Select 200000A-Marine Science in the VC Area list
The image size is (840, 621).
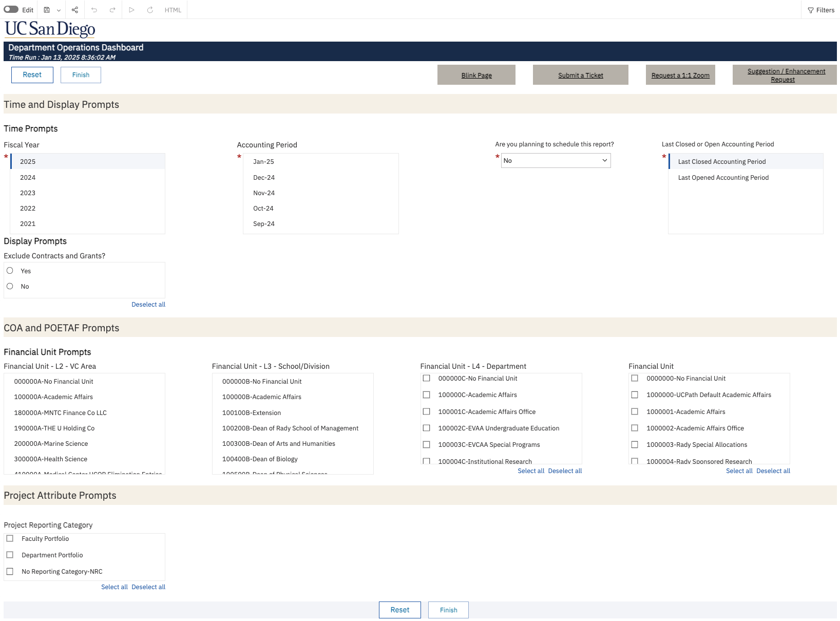pyautogui.click(x=51, y=444)
